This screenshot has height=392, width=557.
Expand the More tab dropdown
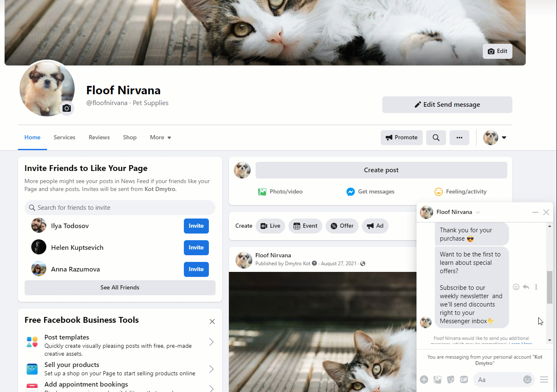pyautogui.click(x=161, y=138)
